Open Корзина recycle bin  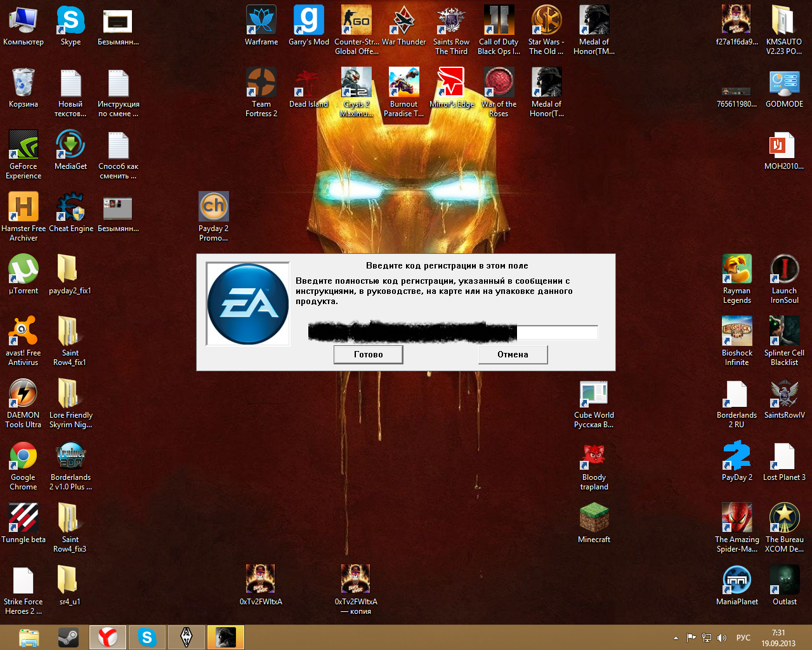[x=23, y=88]
